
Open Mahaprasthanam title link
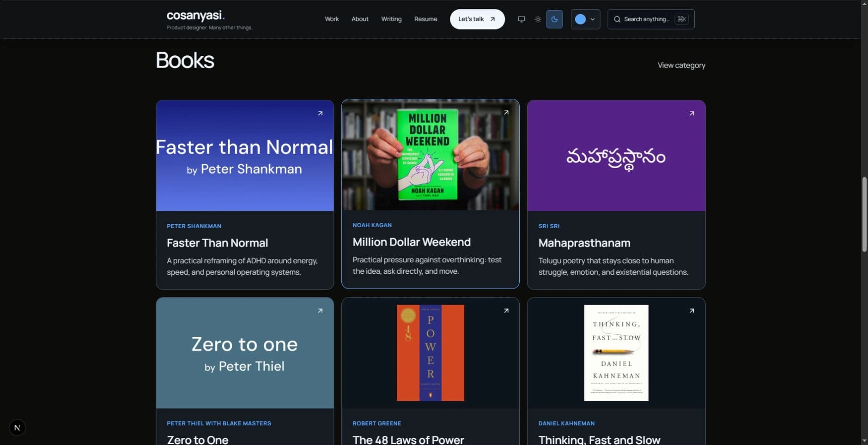(584, 243)
